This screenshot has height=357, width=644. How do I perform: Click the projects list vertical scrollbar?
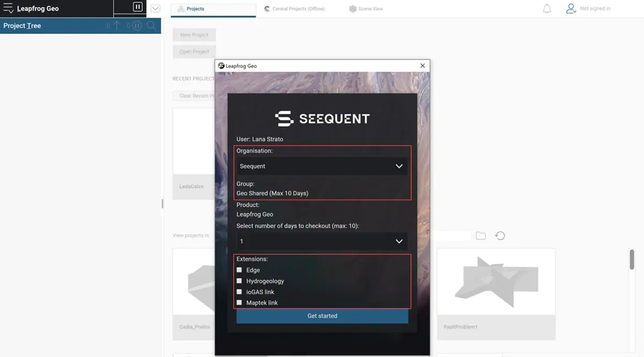click(x=632, y=259)
